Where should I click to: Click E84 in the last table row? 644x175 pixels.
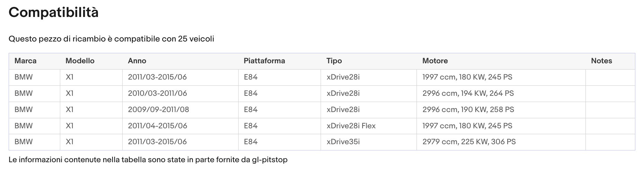[x=251, y=142]
